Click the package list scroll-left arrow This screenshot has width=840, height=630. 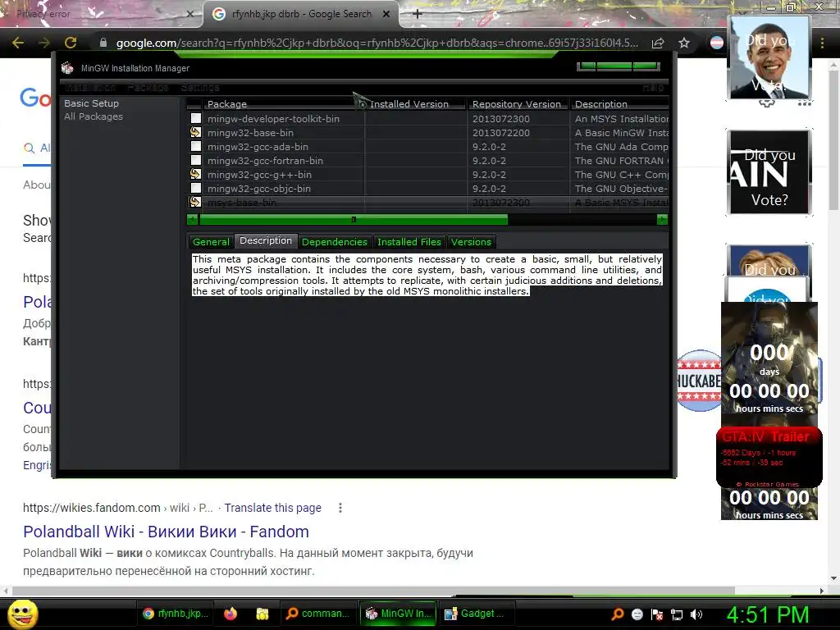click(x=192, y=220)
